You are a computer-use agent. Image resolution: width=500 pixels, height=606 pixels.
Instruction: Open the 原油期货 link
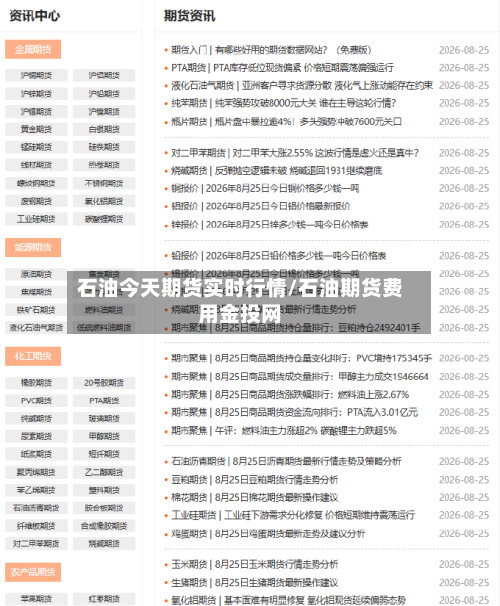pos(36,274)
